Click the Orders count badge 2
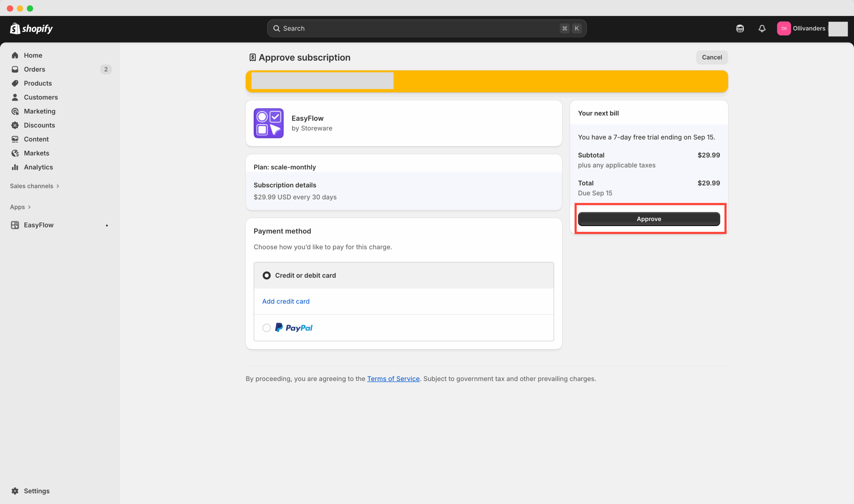854x504 pixels. 106,69
